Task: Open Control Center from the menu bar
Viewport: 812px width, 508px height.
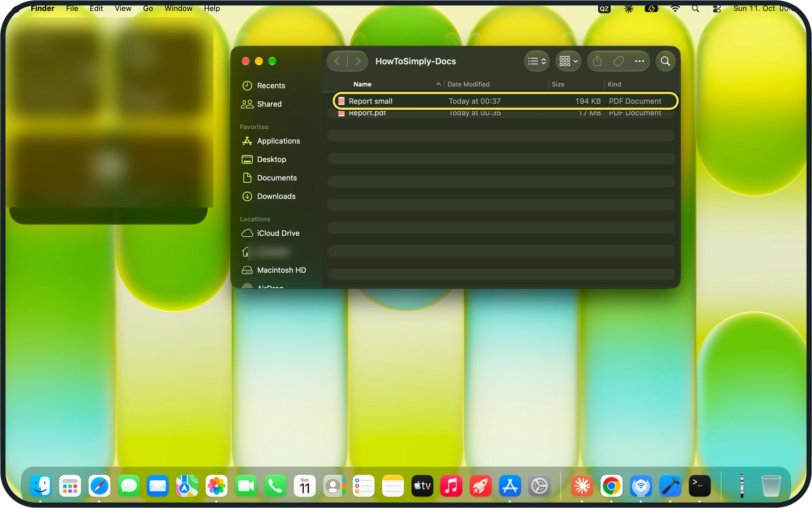Action: [717, 9]
